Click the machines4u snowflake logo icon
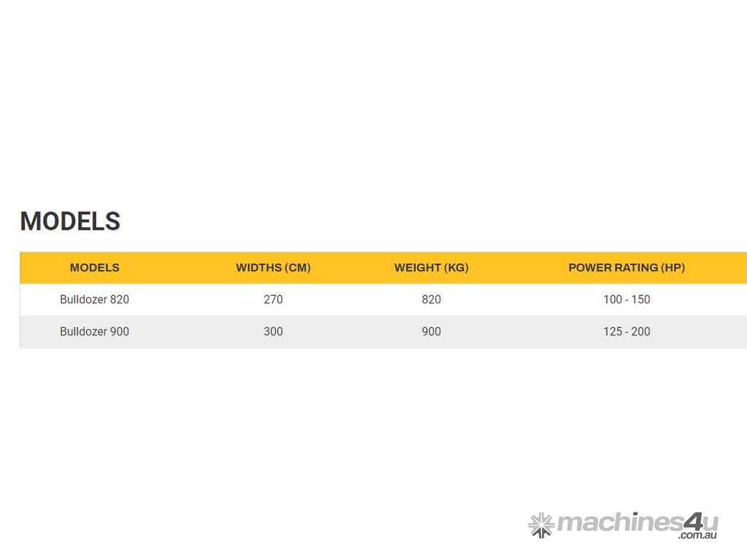 [x=541, y=524]
